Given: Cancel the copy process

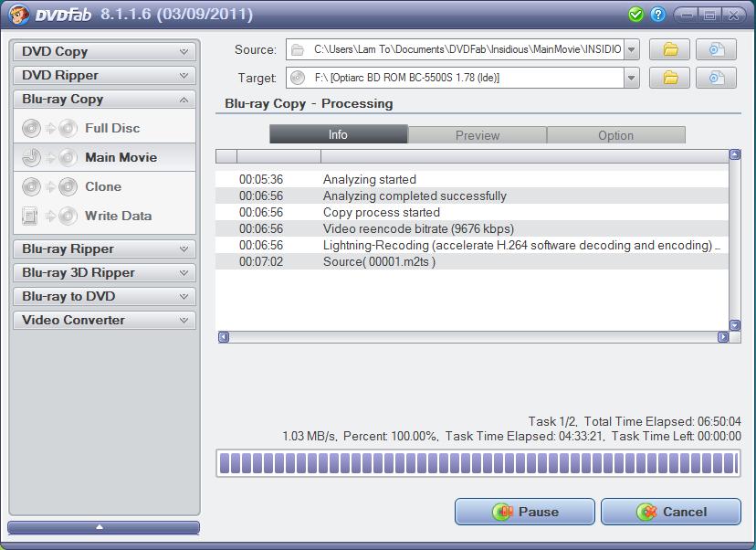Looking at the screenshot, I should (x=671, y=512).
